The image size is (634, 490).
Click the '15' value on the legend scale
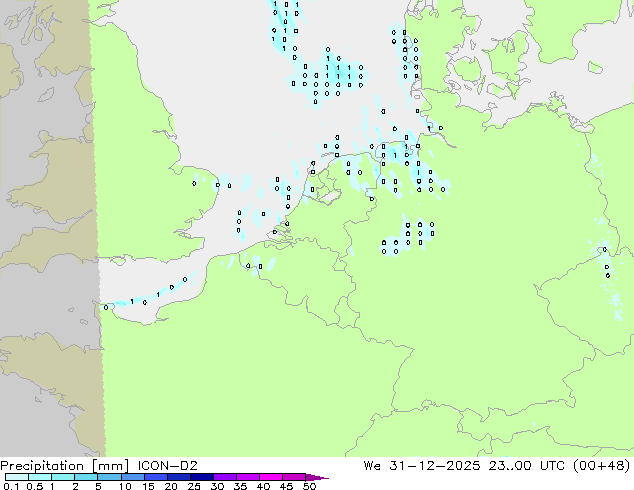coord(148,486)
